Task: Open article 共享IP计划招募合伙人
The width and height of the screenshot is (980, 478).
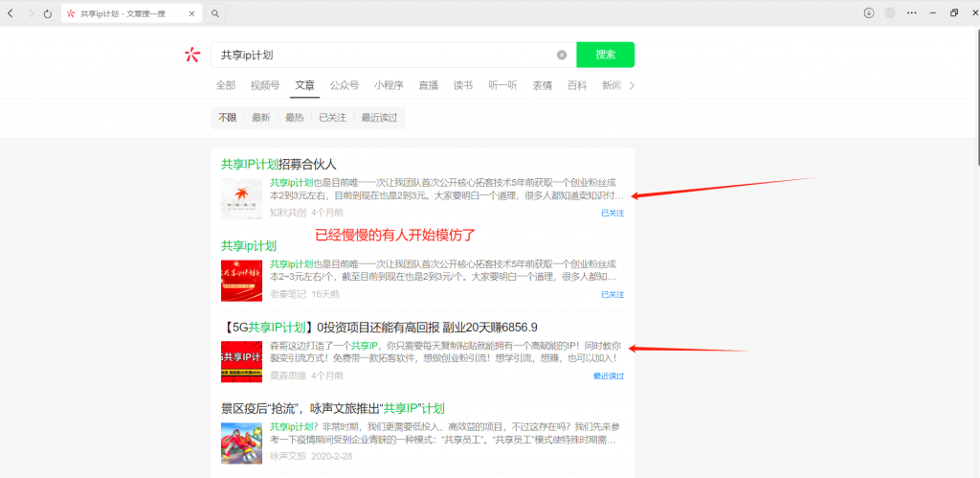Action: click(x=278, y=164)
